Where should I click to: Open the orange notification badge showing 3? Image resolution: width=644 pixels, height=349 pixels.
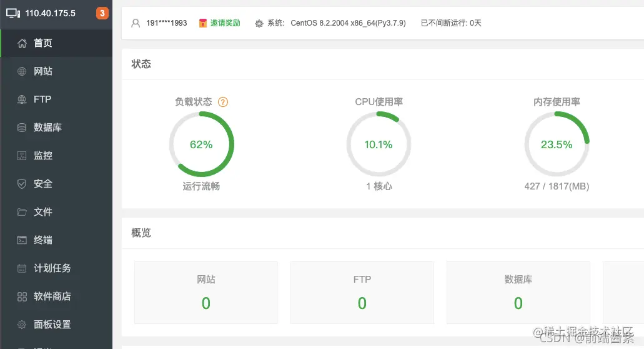102,13
